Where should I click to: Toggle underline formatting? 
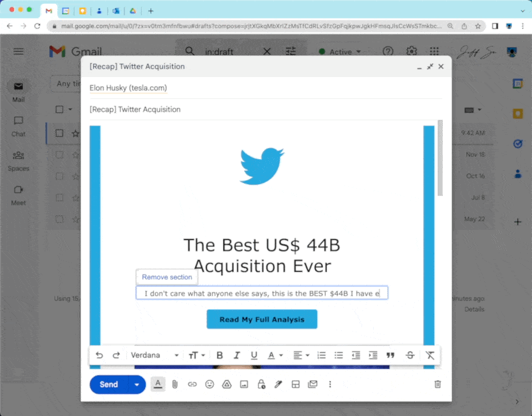click(254, 355)
